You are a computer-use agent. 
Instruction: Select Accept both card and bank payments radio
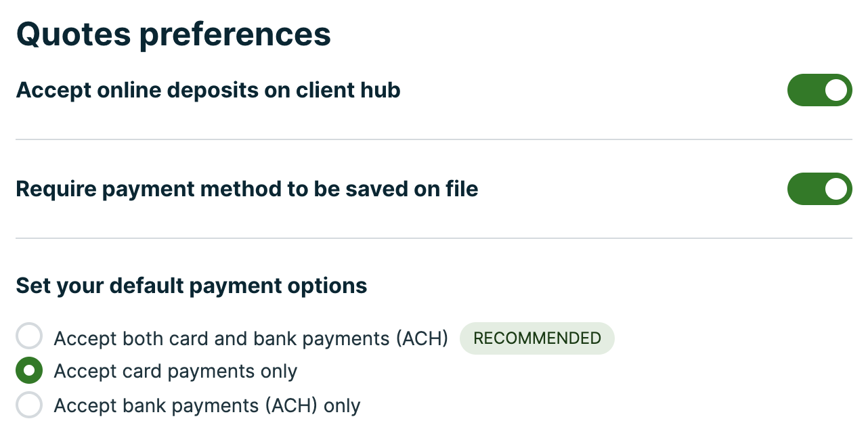(29, 336)
